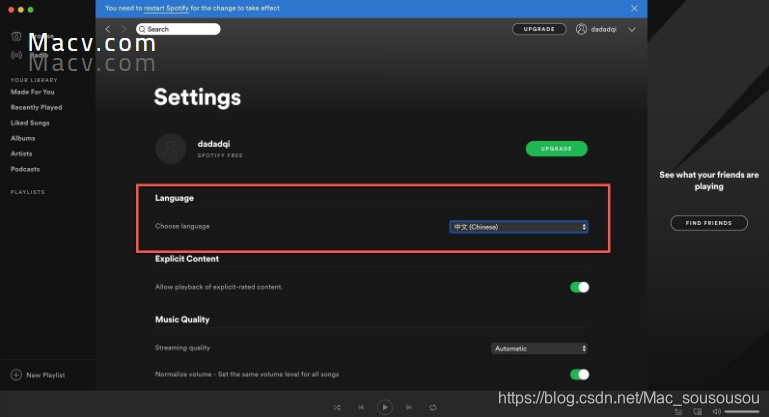Image resolution: width=769 pixels, height=417 pixels.
Task: Click the dadadqi profile name under Settings
Action: (x=213, y=144)
